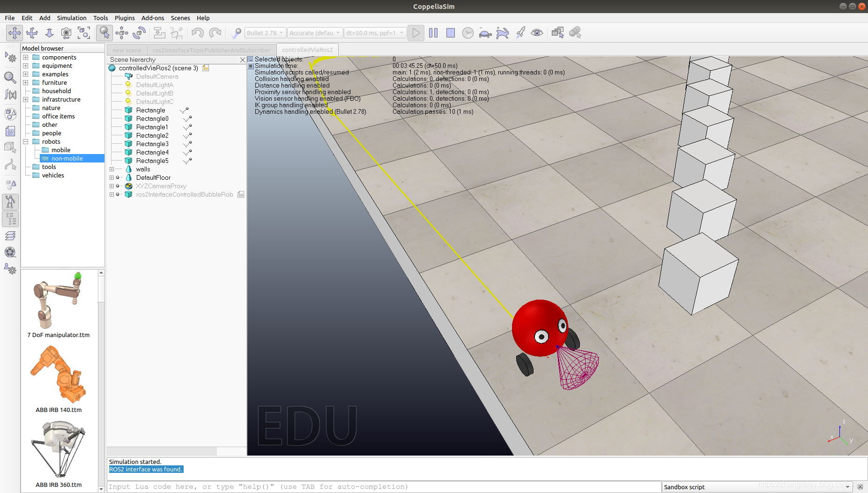Click the fit-to-view camera icon
This screenshot has height=493, width=868.
pyautogui.click(x=84, y=33)
